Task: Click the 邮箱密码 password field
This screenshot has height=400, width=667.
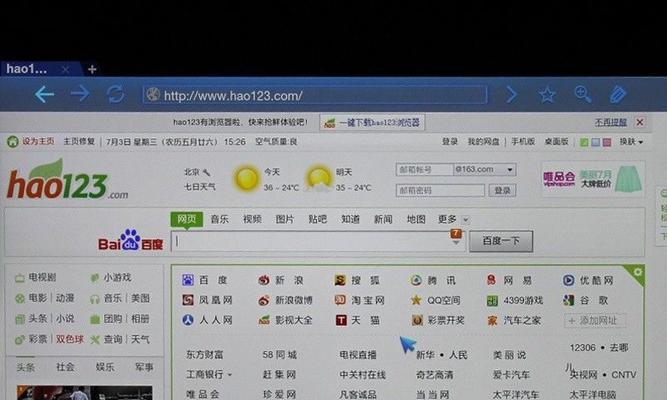Action: pyautogui.click(x=440, y=190)
